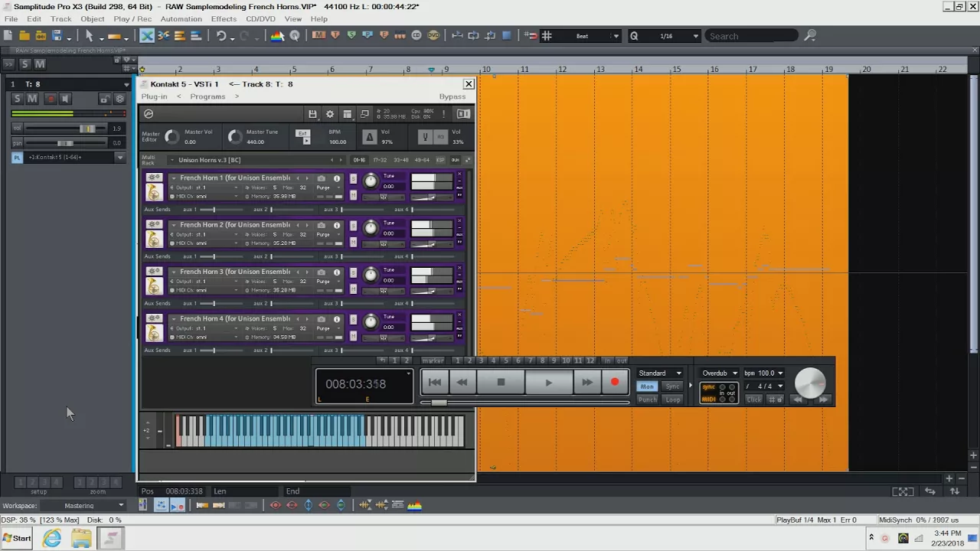Image resolution: width=980 pixels, height=551 pixels.
Task: Open Kontakt save floppy icon
Action: coord(312,114)
